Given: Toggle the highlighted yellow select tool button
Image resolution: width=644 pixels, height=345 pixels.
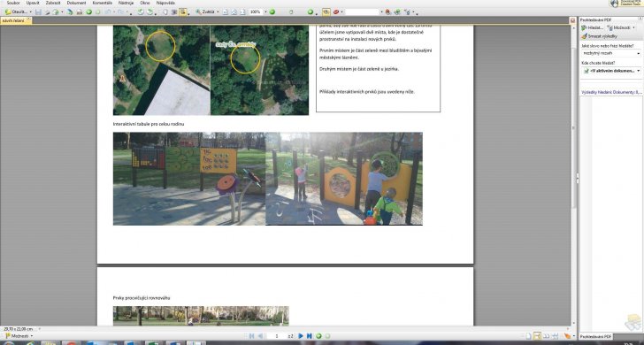Looking at the screenshot, I should [x=182, y=12].
